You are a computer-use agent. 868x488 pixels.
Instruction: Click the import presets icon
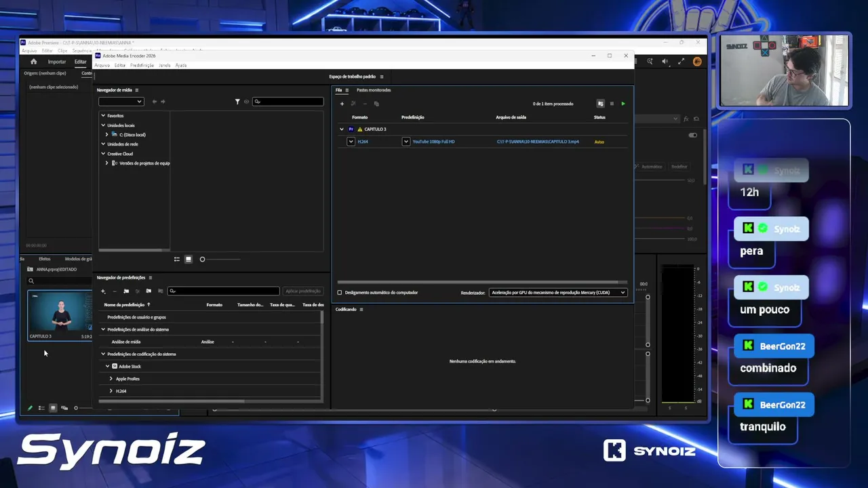(x=149, y=291)
